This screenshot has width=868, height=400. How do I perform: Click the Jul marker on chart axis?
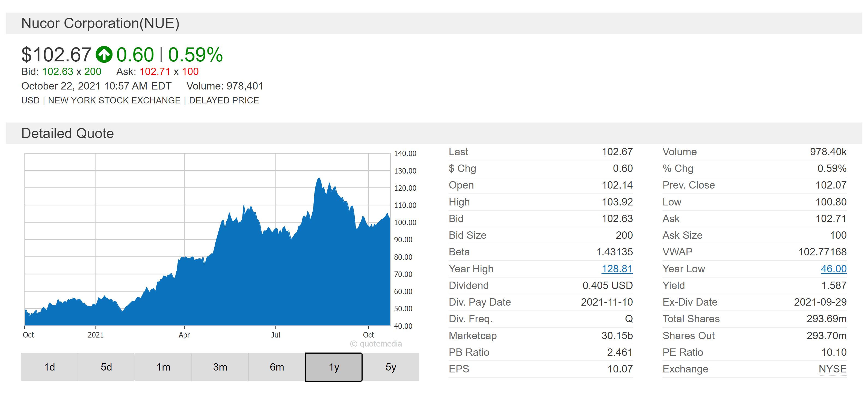tap(275, 335)
